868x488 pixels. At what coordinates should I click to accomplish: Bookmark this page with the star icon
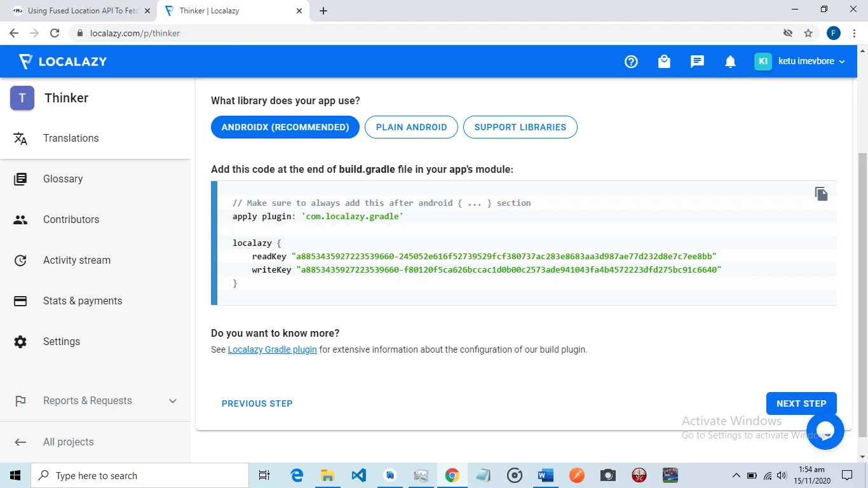point(808,33)
